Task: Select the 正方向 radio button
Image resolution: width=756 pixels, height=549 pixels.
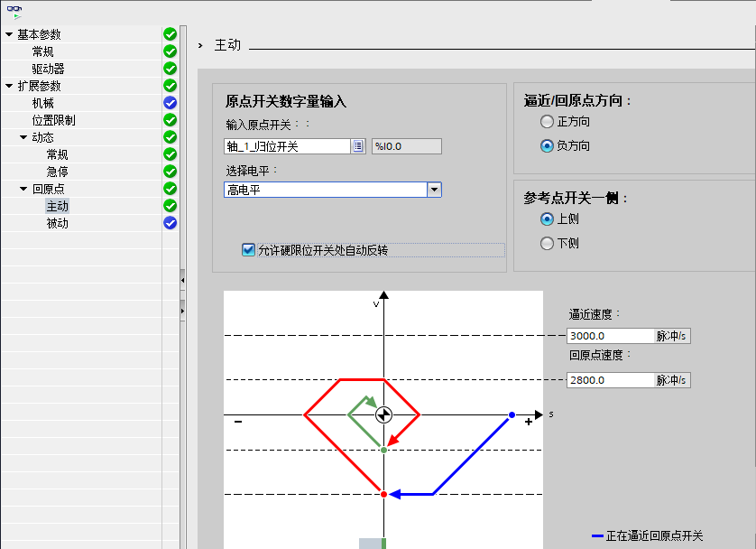Action: [547, 120]
